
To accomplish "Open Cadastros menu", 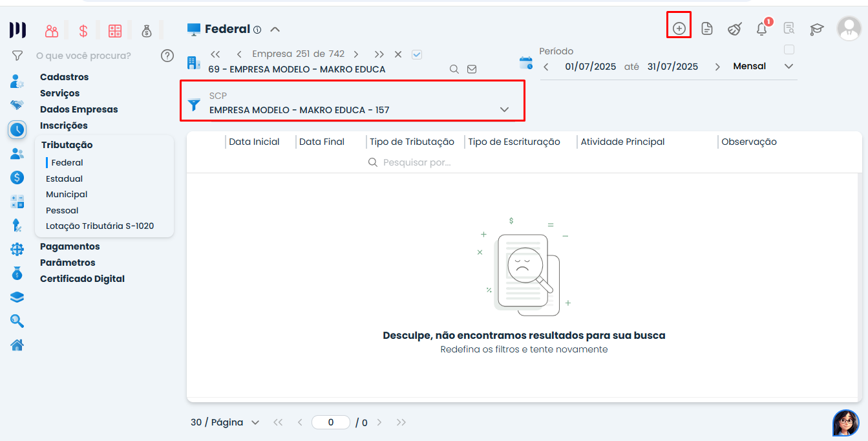I will pyautogui.click(x=65, y=77).
